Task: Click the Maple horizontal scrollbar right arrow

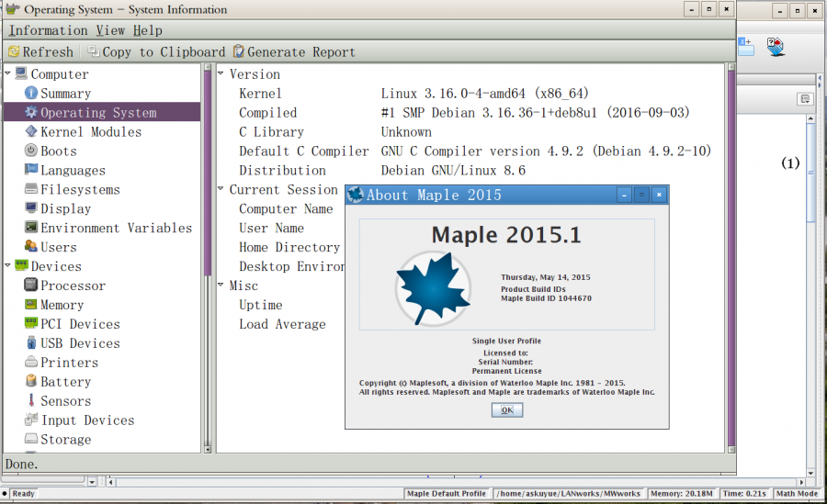Action: pyautogui.click(x=801, y=482)
